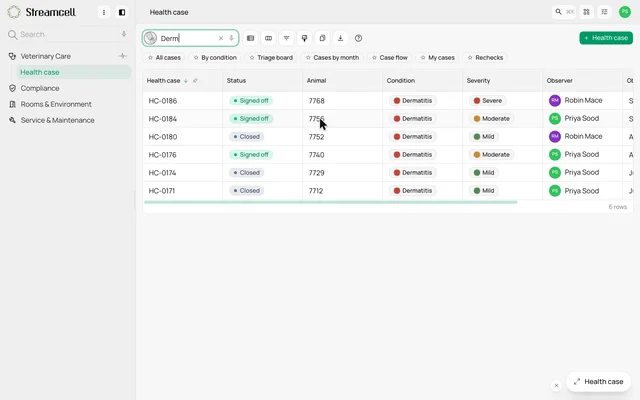Toggle star on All cases view

(x=150, y=58)
